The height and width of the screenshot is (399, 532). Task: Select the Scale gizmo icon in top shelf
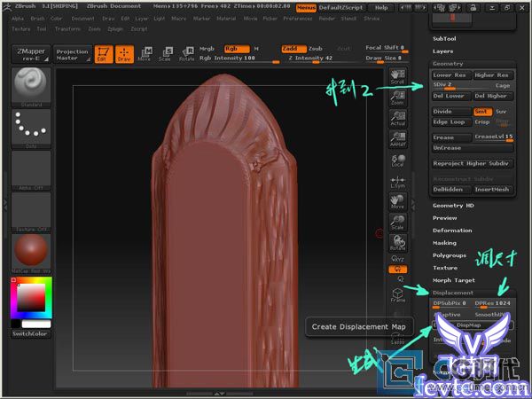click(x=166, y=54)
